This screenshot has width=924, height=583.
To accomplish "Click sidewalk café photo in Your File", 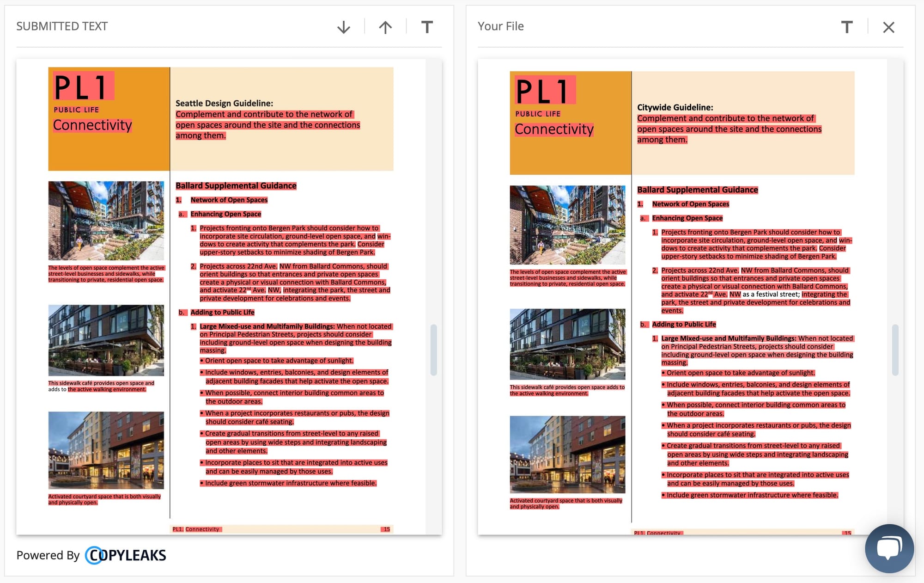I will click(x=567, y=344).
